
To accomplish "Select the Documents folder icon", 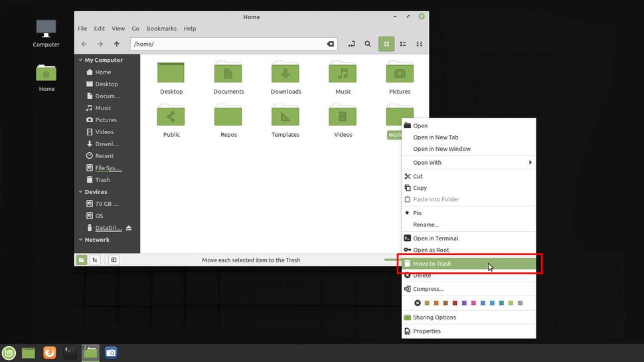I will click(x=228, y=72).
